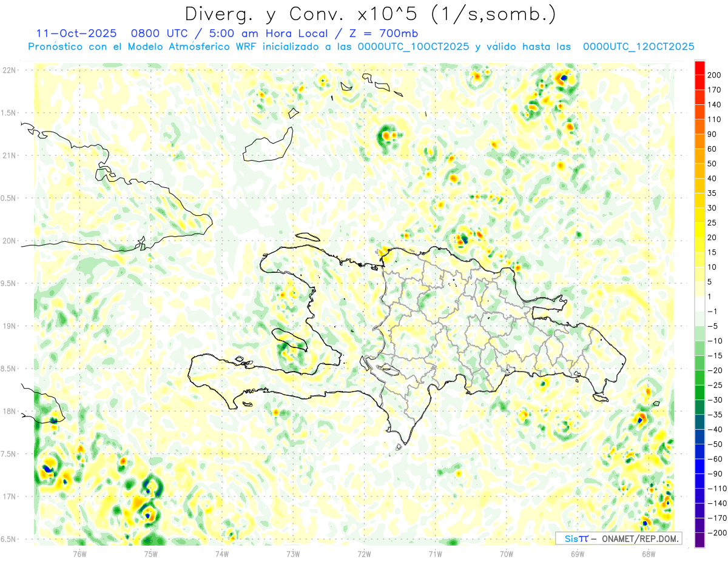Screen dimensions: 728x562
Task: Click the -25 color scale value
Action: pos(716,385)
